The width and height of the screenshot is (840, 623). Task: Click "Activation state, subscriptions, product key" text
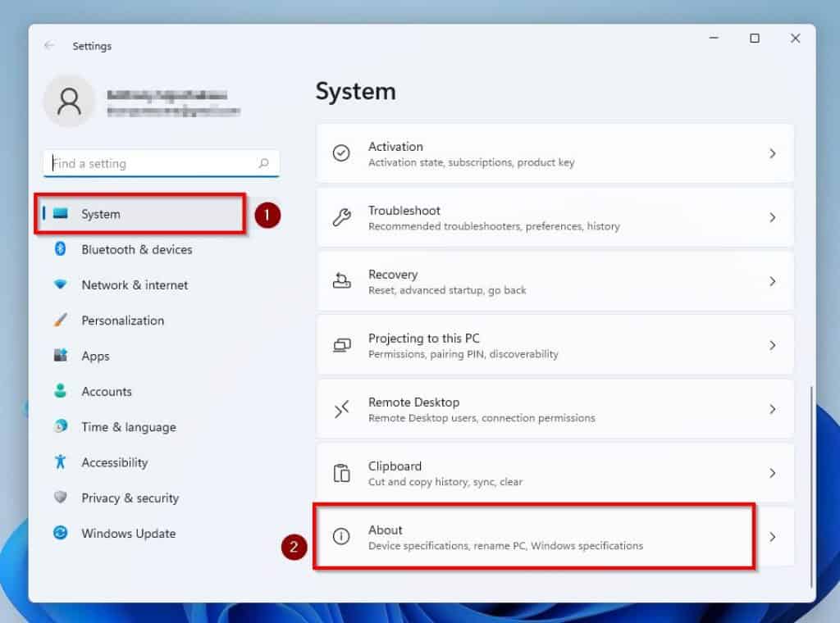(x=471, y=162)
